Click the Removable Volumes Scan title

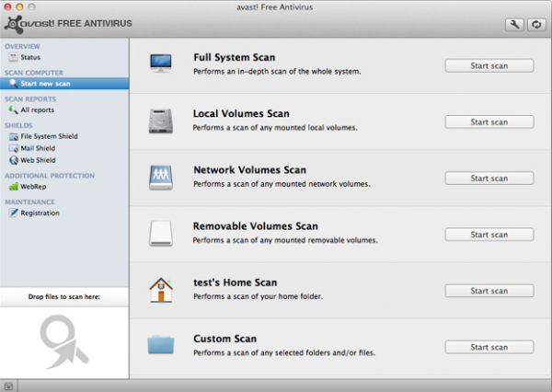coord(256,226)
